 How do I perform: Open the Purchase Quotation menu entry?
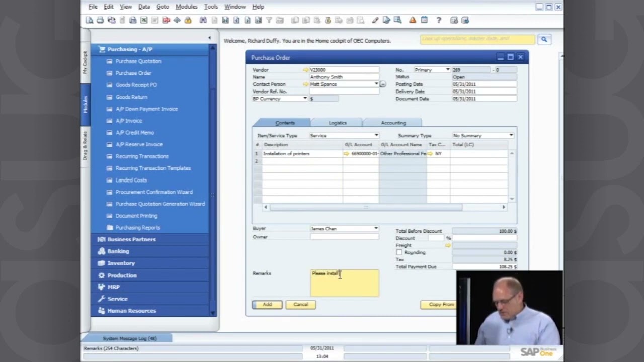[x=138, y=61]
